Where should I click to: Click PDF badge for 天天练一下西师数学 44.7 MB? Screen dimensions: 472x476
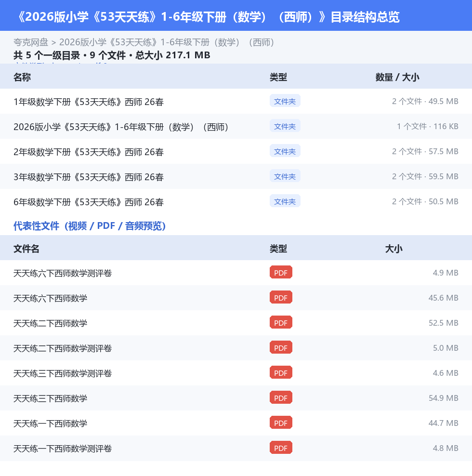click(x=281, y=423)
